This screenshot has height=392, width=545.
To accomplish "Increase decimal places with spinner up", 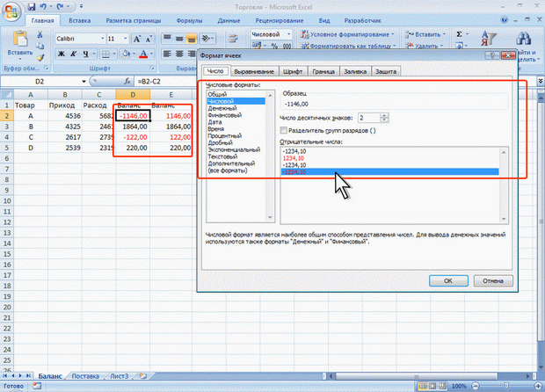I will [x=384, y=115].
